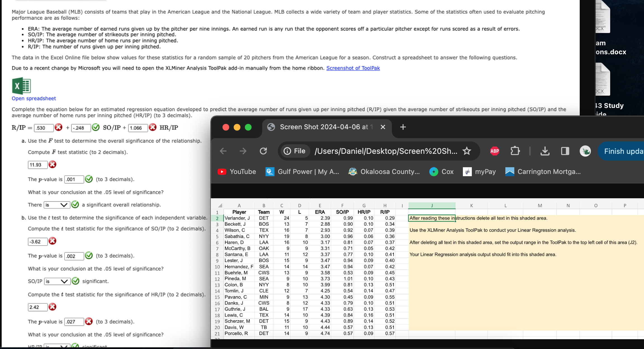Click the star icon in the address bar
This screenshot has height=349, width=644.
pyautogui.click(x=466, y=150)
